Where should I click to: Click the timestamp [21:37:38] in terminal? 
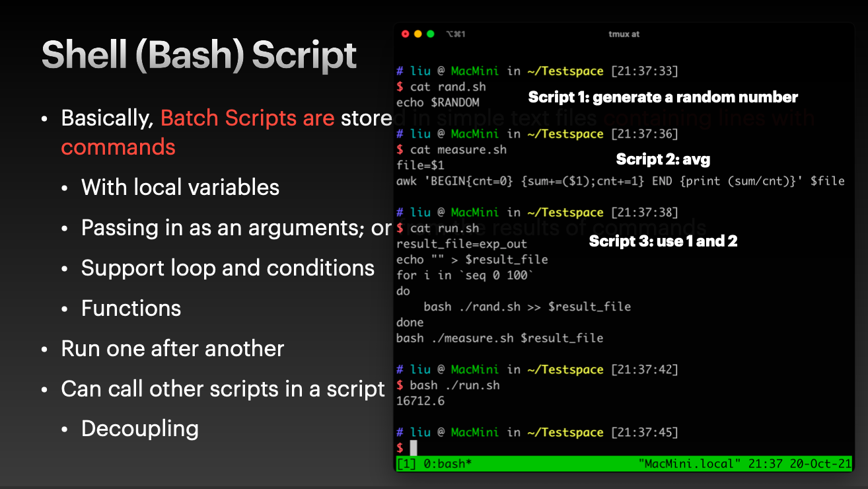pyautogui.click(x=645, y=212)
